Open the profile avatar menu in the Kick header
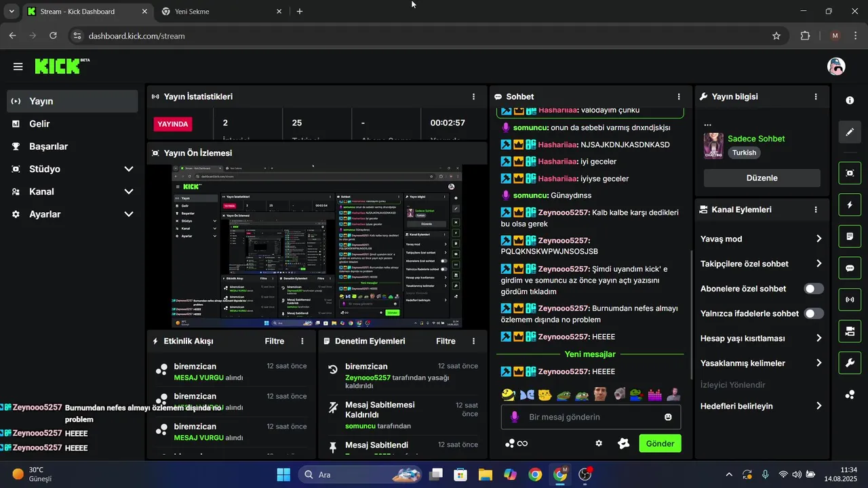 click(x=836, y=66)
